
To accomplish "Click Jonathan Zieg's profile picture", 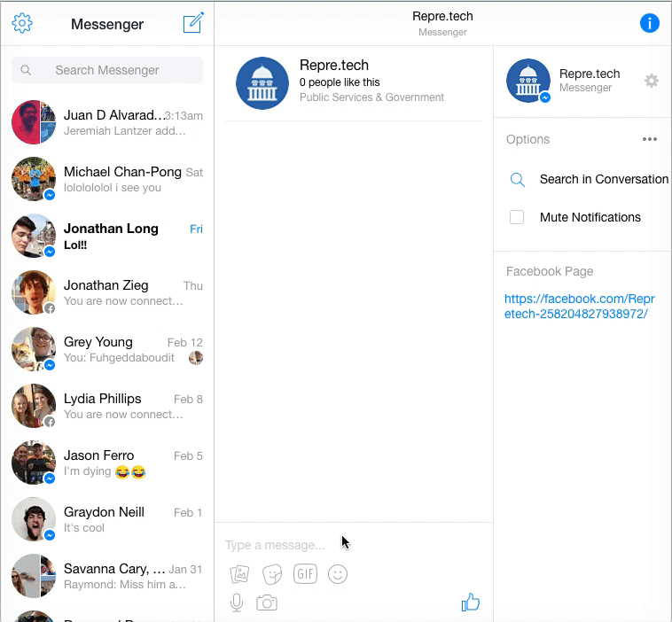I will (34, 292).
